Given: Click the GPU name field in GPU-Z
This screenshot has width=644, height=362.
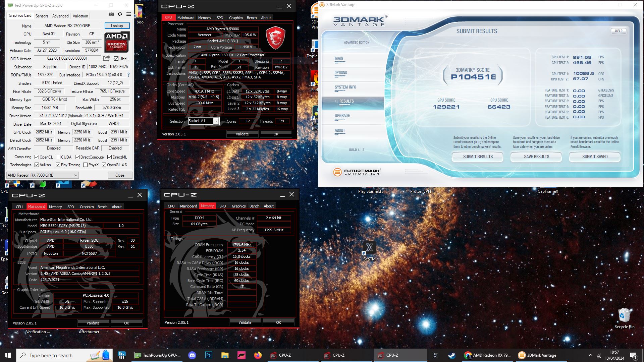Looking at the screenshot, I should 67,25.
